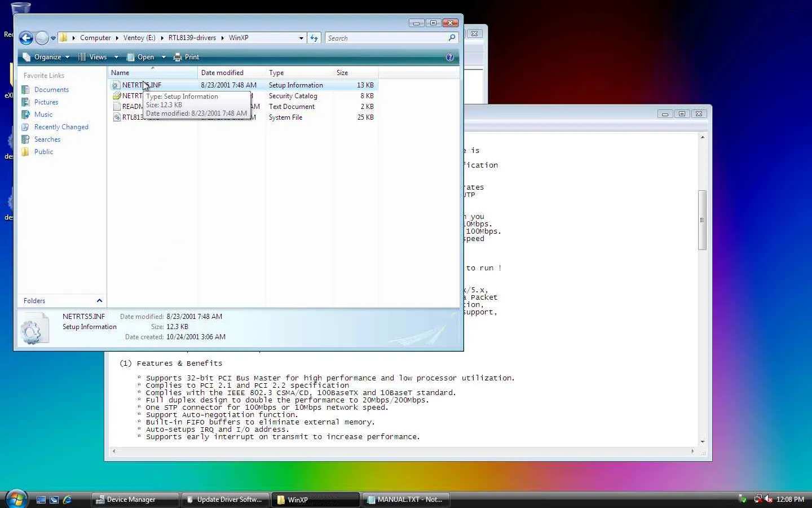812x508 pixels.
Task: Click the muted volume tray icon
Action: [x=768, y=500]
